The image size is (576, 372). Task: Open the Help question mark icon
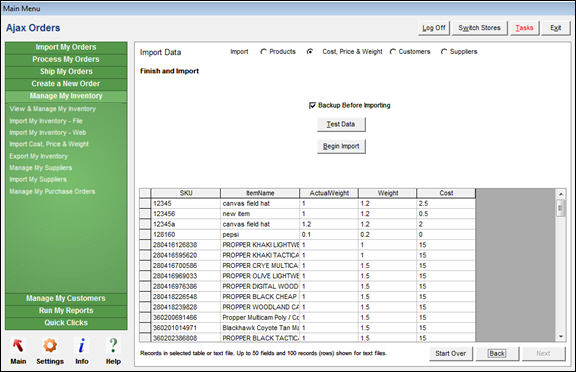tap(113, 346)
